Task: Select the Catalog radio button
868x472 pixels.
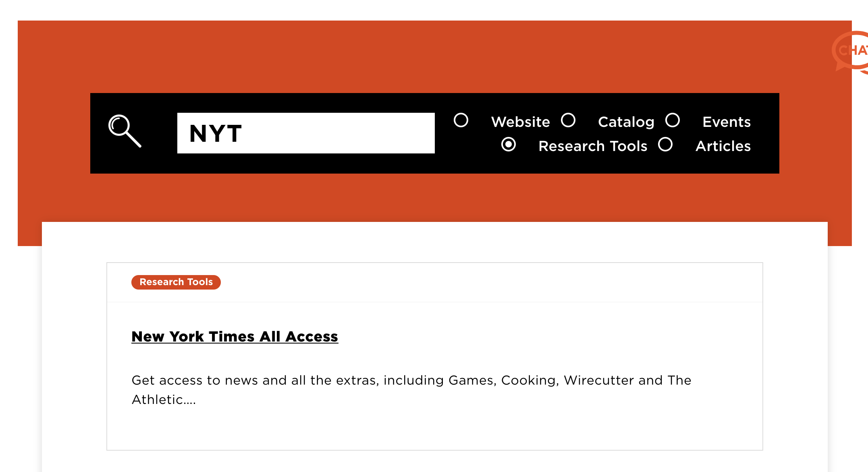Action: [568, 120]
